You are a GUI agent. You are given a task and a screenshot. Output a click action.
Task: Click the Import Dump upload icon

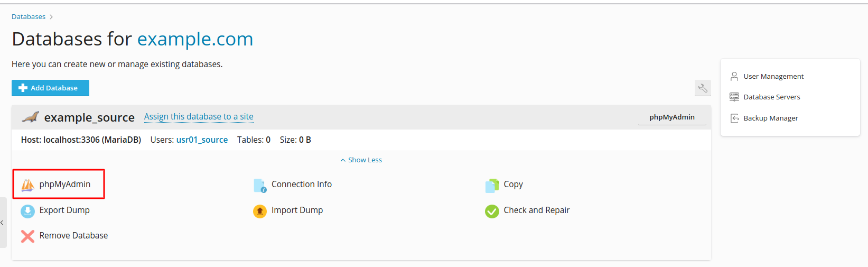coord(260,211)
